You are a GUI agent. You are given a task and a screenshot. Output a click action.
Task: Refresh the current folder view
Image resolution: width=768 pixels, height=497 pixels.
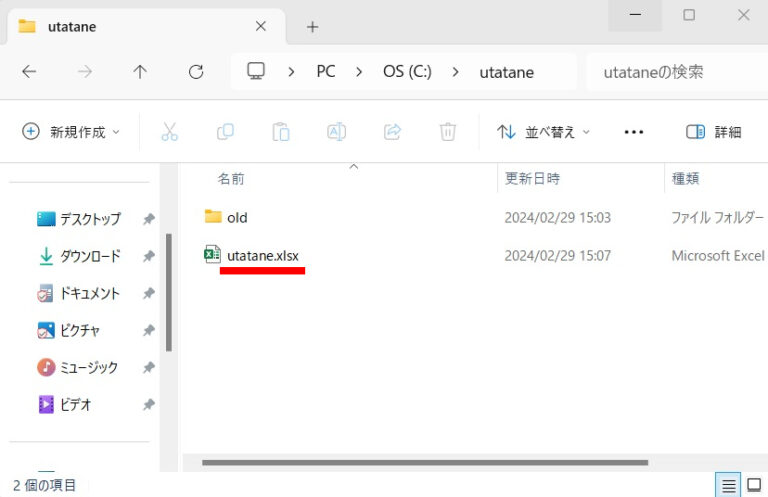[x=196, y=72]
